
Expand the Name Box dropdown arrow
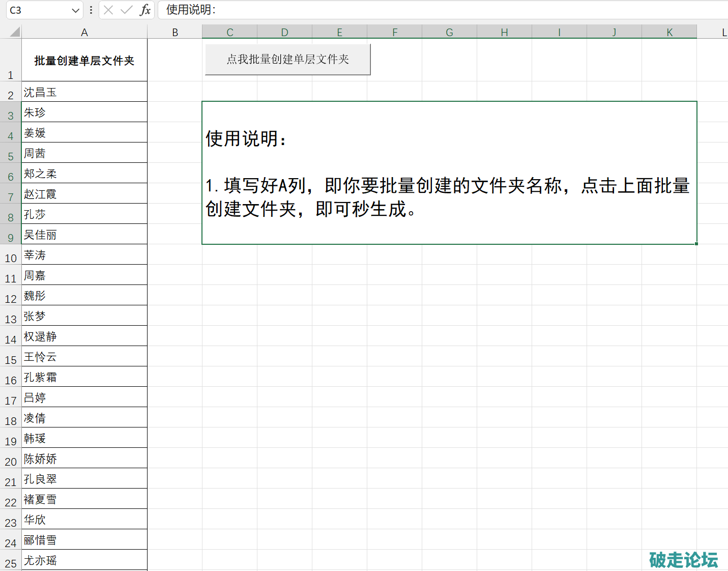coord(75,10)
